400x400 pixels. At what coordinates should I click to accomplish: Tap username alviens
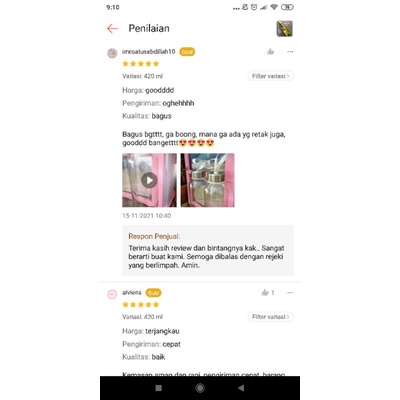[132, 292]
